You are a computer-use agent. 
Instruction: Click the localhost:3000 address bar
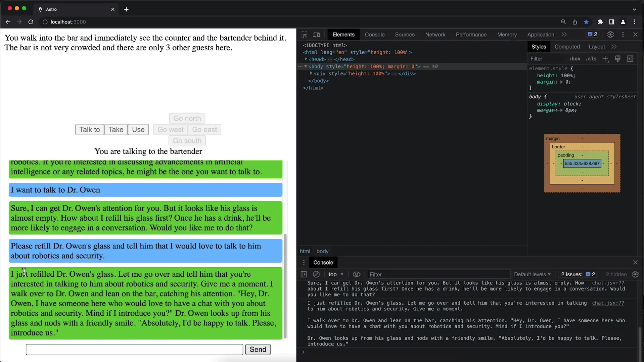coord(68,22)
